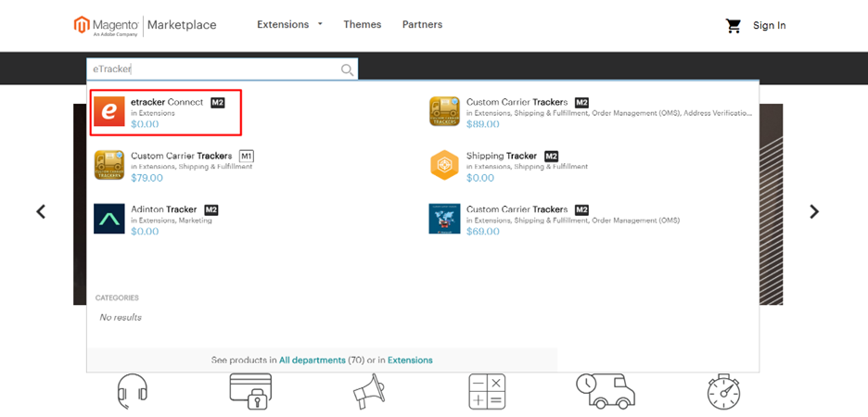Click the CATEGORIES section heading
Image resolution: width=868 pixels, height=417 pixels.
point(117,297)
